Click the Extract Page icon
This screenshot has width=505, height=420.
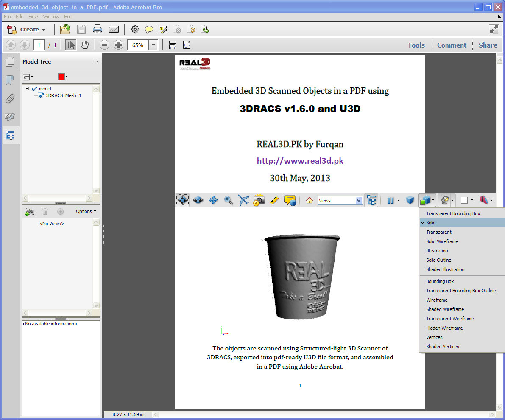point(205,29)
